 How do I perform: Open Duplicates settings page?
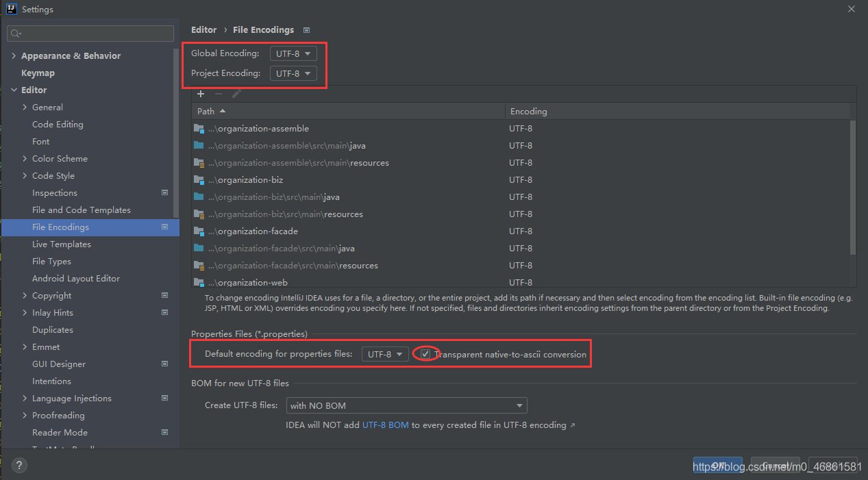(53, 330)
